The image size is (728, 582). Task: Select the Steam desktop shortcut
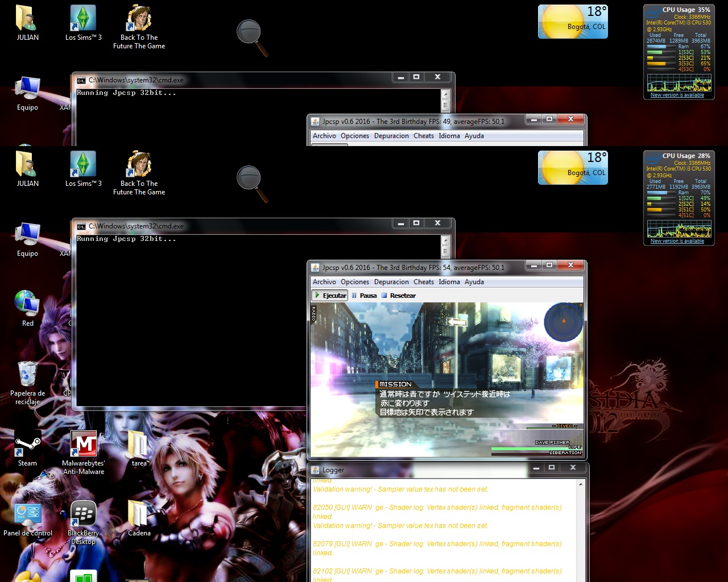point(27,448)
